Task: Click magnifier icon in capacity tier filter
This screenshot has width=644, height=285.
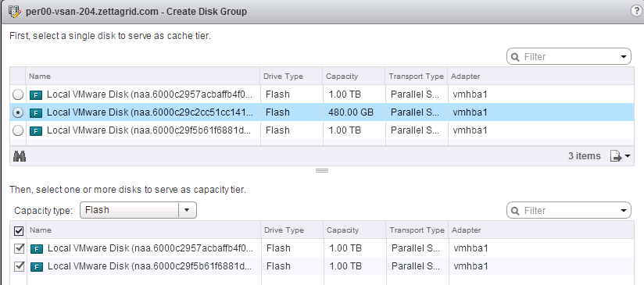Action: click(516, 211)
